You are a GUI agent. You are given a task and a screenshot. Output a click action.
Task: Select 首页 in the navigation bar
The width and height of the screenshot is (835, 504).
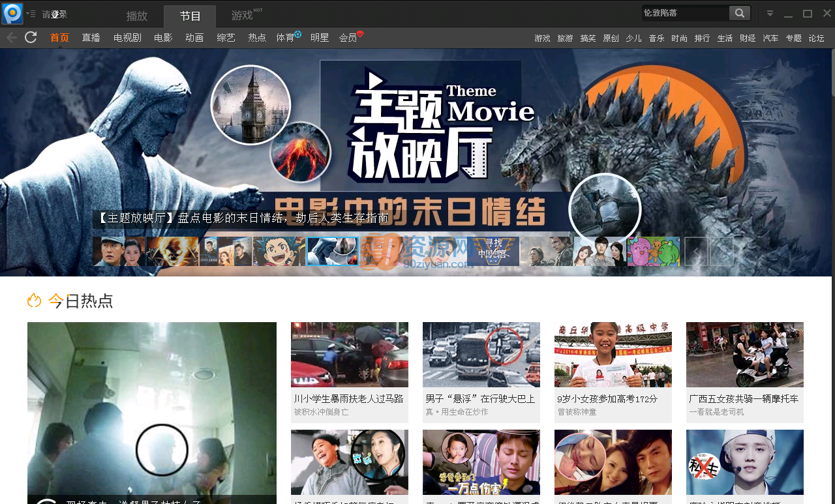pyautogui.click(x=59, y=38)
